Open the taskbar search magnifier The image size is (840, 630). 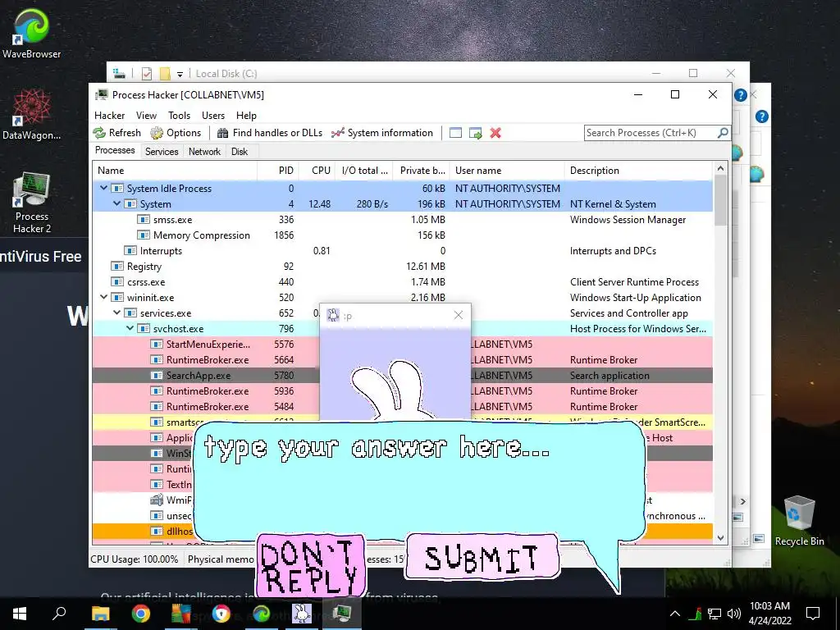[x=59, y=614]
